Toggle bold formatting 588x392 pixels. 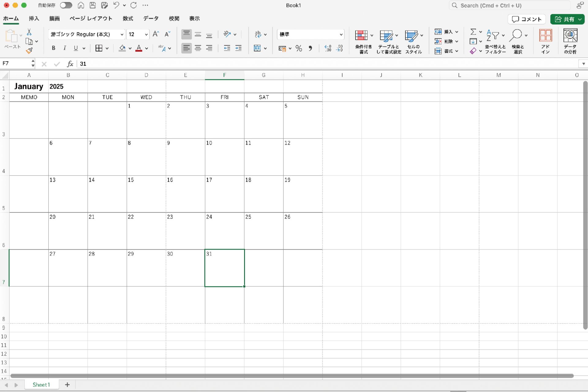click(54, 48)
